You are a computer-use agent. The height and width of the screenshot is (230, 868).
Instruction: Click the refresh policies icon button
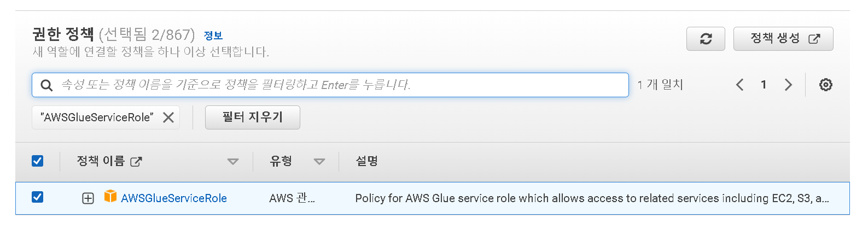pos(706,39)
